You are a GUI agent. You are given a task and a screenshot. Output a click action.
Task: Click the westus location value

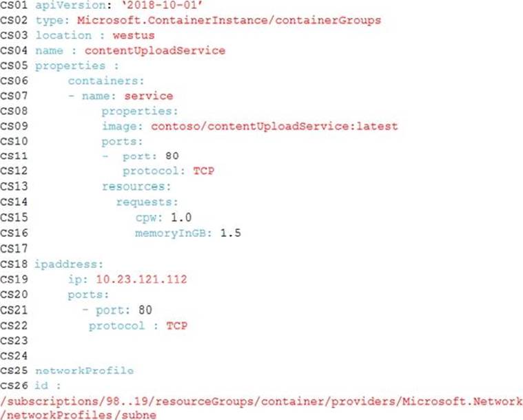[134, 35]
